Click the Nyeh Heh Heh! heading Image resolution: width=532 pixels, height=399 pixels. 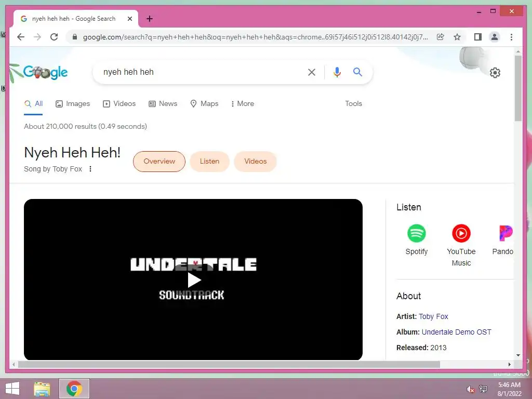[x=72, y=153]
